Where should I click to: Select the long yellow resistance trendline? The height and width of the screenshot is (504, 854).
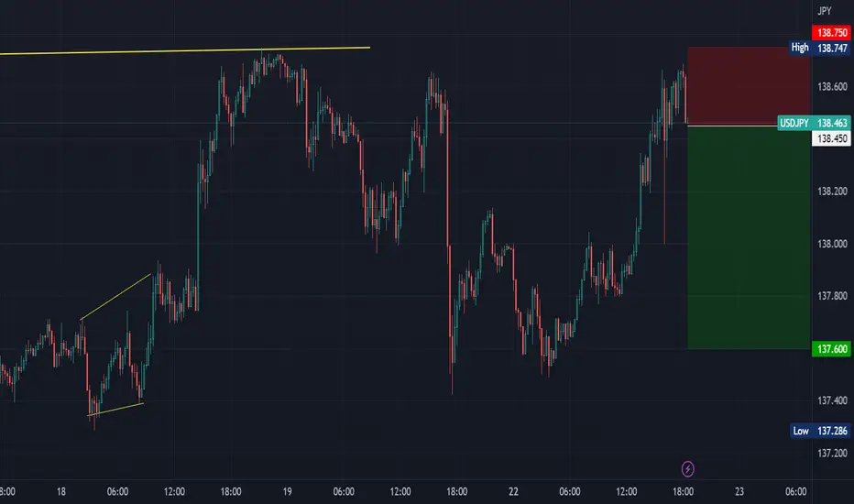pyautogui.click(x=185, y=50)
